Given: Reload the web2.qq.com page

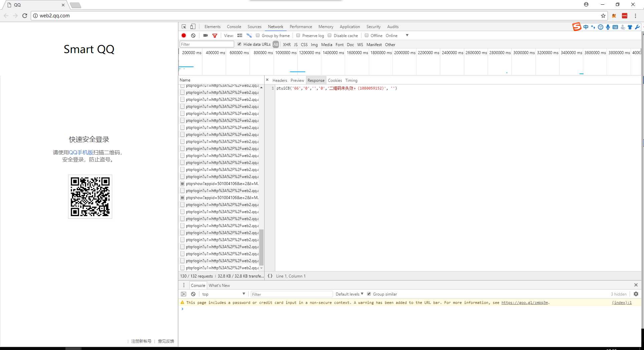Looking at the screenshot, I should click(x=25, y=16).
